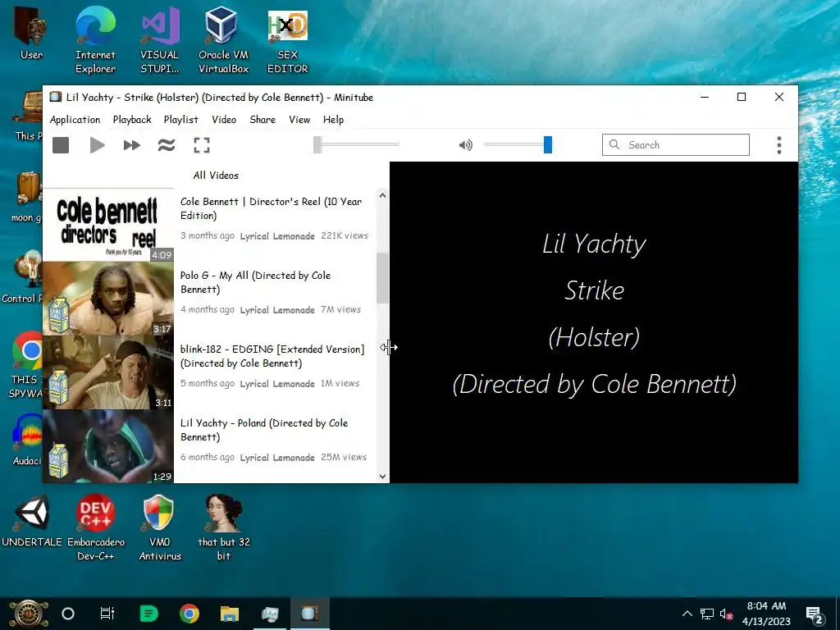Select title blink-182 - EDGING Extended Version
The height and width of the screenshot is (630, 840).
point(272,356)
